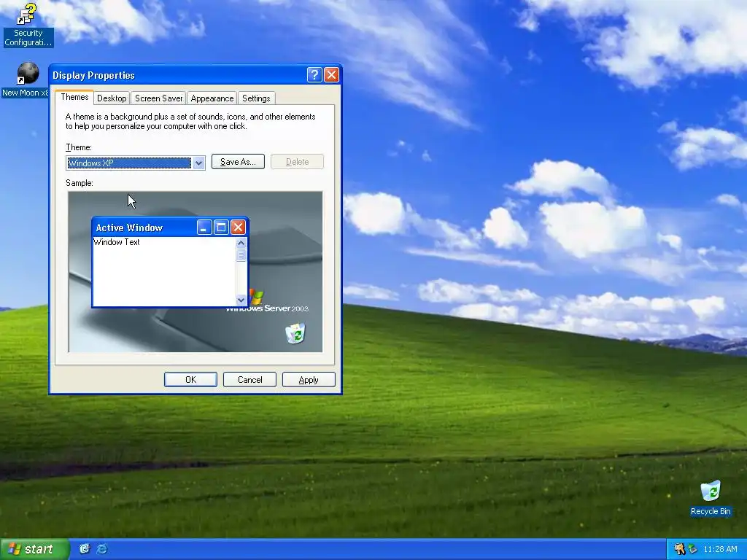Click the sample window scrollbar thumb

(241, 255)
